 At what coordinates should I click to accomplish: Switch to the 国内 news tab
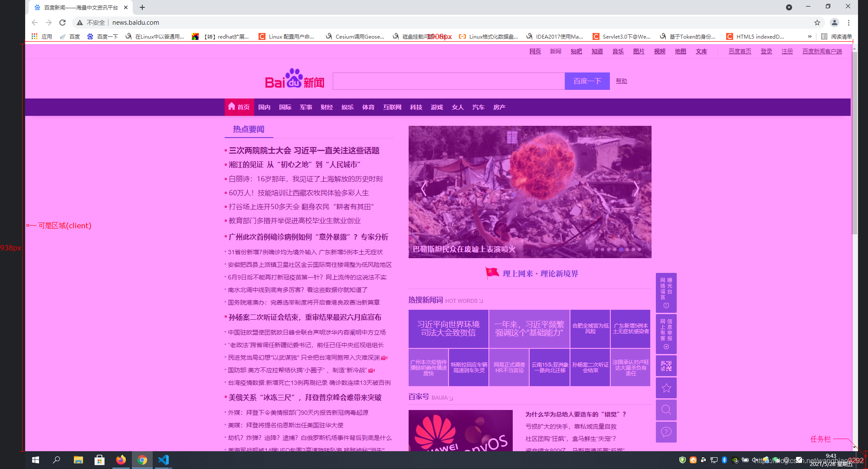264,107
